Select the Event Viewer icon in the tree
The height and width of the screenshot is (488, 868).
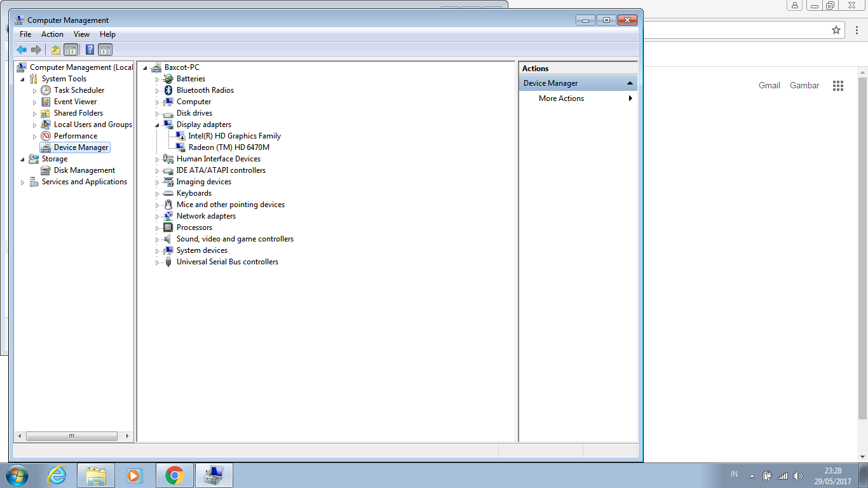46,102
